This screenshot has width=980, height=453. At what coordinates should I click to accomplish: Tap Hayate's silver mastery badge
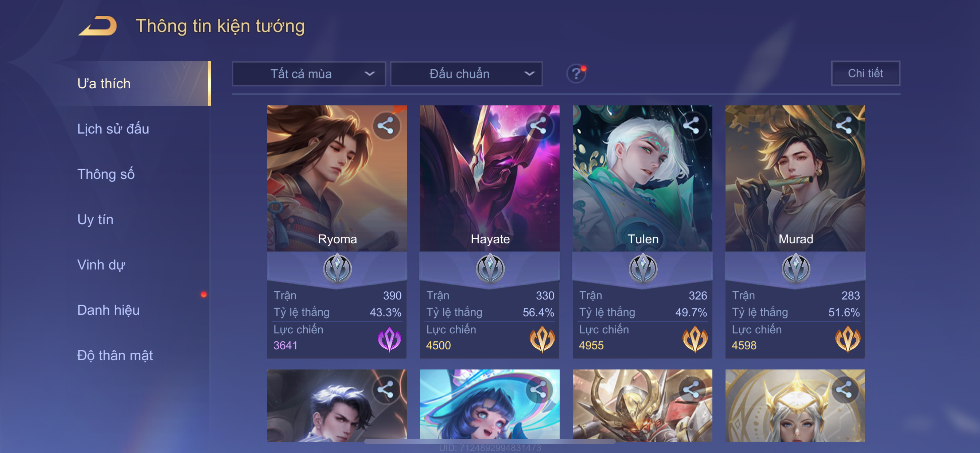(x=490, y=268)
